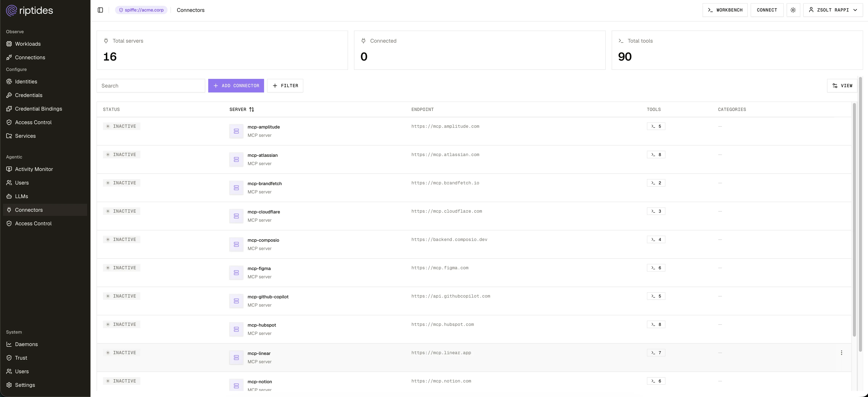Go to Connections page
Image resolution: width=868 pixels, height=397 pixels.
click(x=45, y=57)
